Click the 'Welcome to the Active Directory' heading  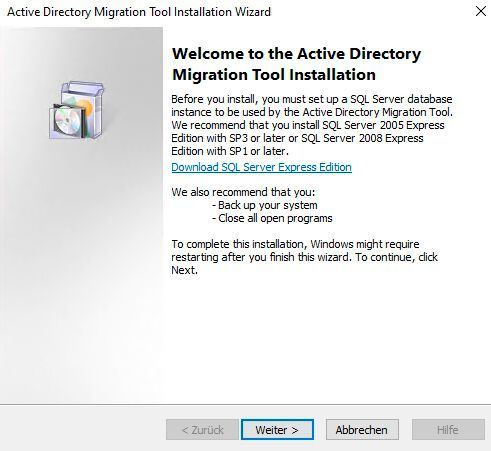[x=296, y=64]
